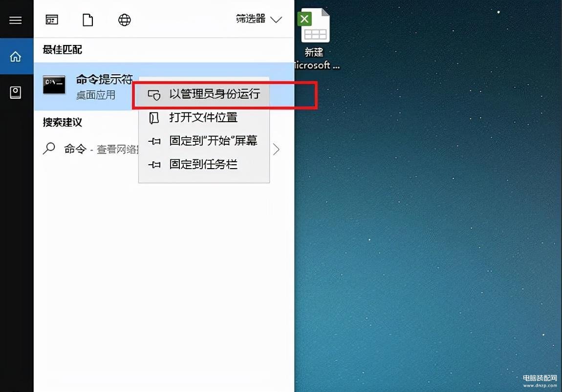This screenshot has width=562, height=392.
Task: Filter results by Apps icon
Action: [x=52, y=20]
